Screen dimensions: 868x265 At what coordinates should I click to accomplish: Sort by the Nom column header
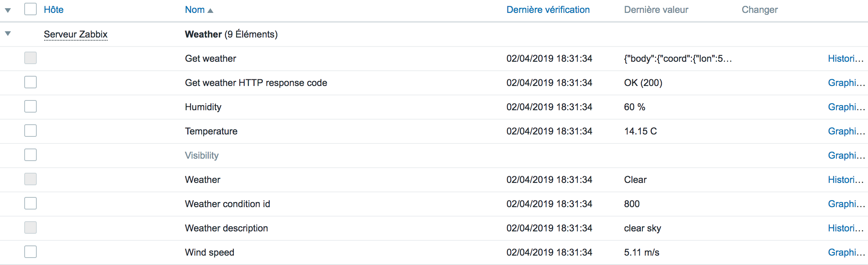click(195, 10)
